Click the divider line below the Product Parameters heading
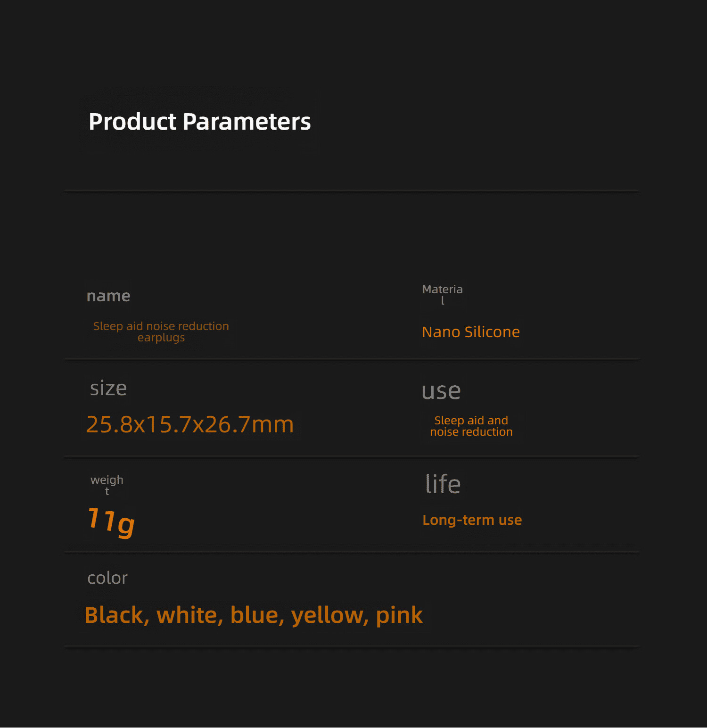Viewport: 707px width, 728px height. [x=351, y=191]
